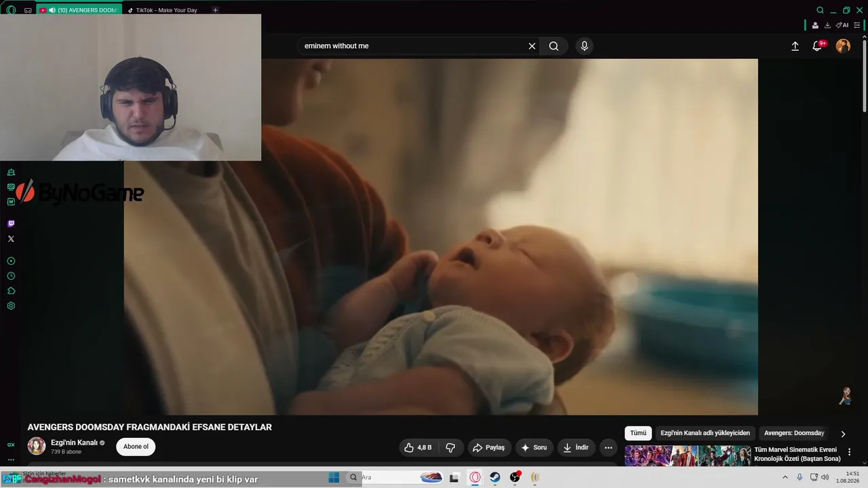This screenshot has width=868, height=488.
Task: Open options for the Marvel Kronolojik Özeti video
Action: (x=849, y=452)
